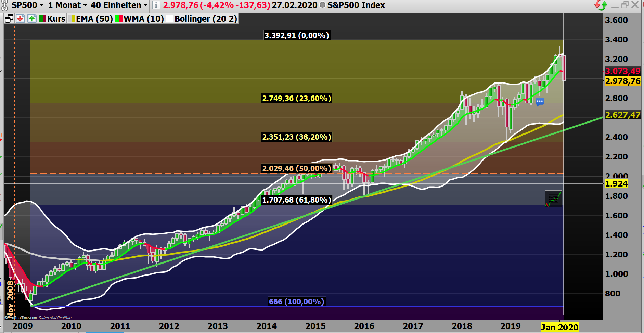Click the green up arrow icon
The image size is (644, 333).
click(x=32, y=18)
